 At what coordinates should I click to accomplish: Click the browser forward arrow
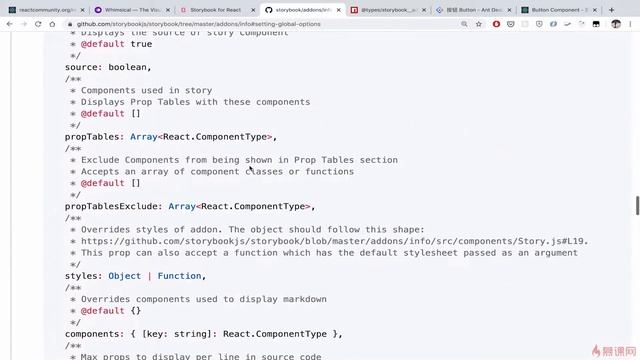click(24, 24)
